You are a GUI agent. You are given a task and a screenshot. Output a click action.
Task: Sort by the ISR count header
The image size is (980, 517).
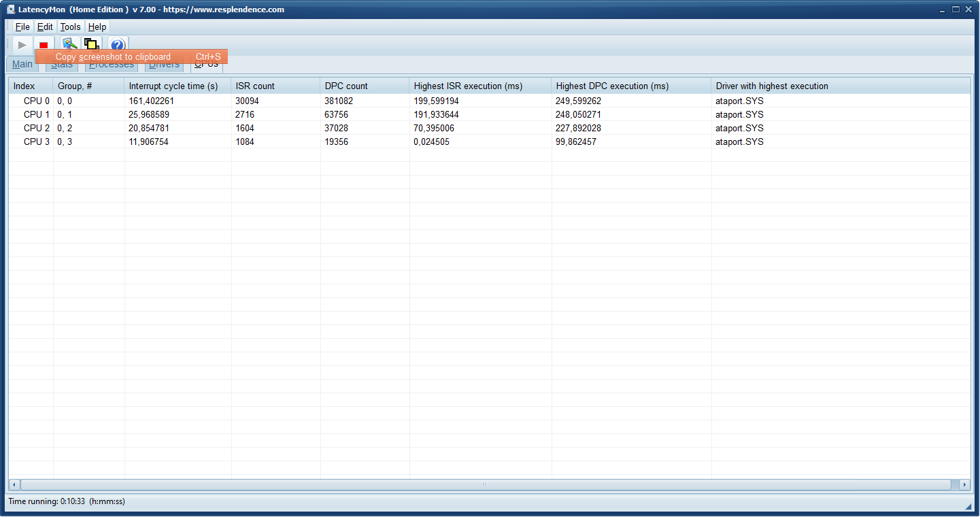pos(276,86)
